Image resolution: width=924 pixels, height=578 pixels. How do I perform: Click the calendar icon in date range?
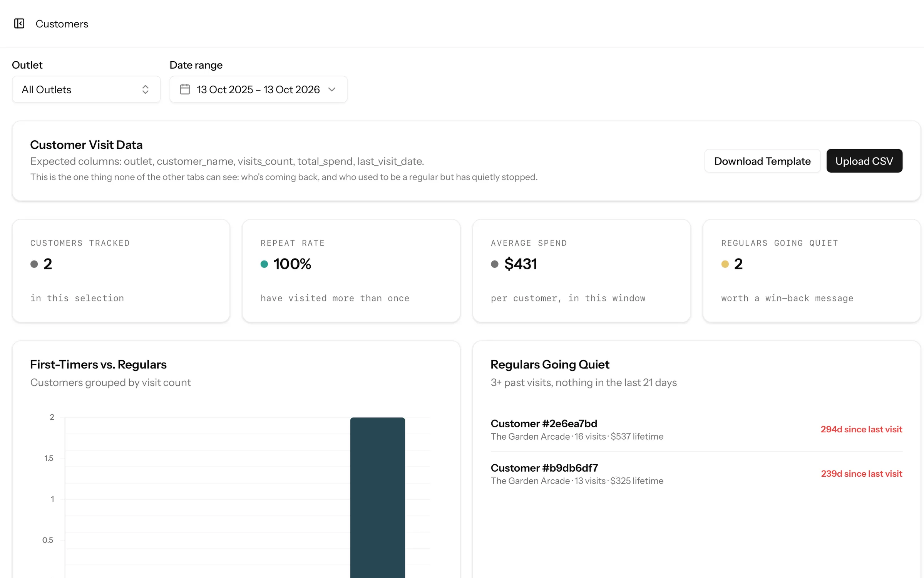tap(185, 89)
